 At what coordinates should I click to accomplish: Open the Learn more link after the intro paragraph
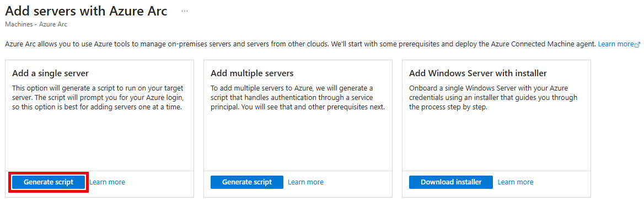(x=616, y=44)
